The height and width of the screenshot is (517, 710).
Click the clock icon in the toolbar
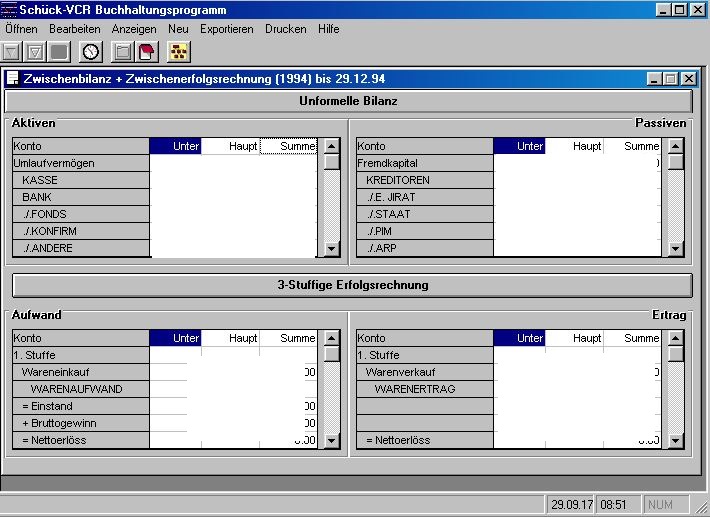pos(91,51)
